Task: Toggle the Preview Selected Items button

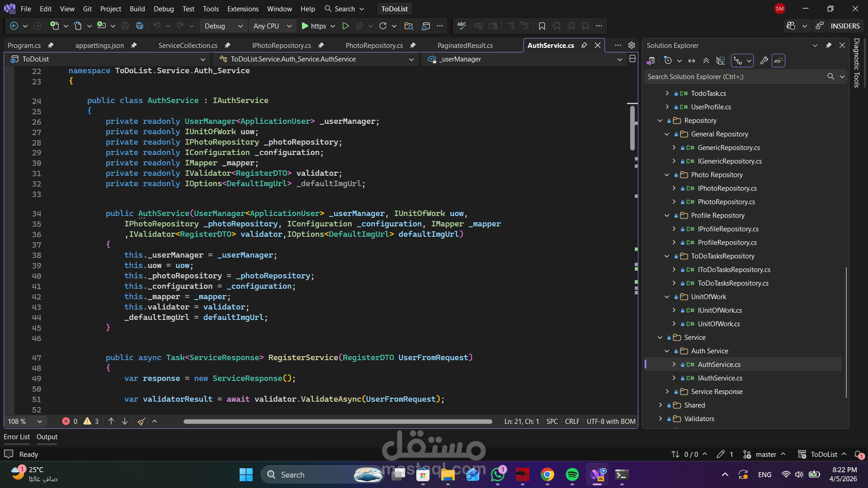Action: (778, 61)
